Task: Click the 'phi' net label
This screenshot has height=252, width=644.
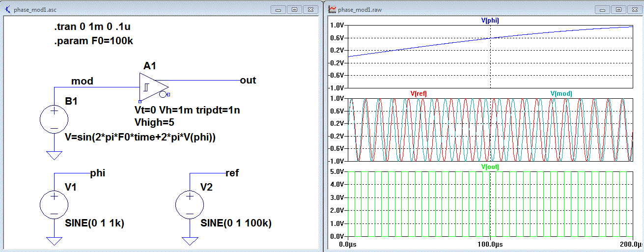Action: click(x=98, y=172)
